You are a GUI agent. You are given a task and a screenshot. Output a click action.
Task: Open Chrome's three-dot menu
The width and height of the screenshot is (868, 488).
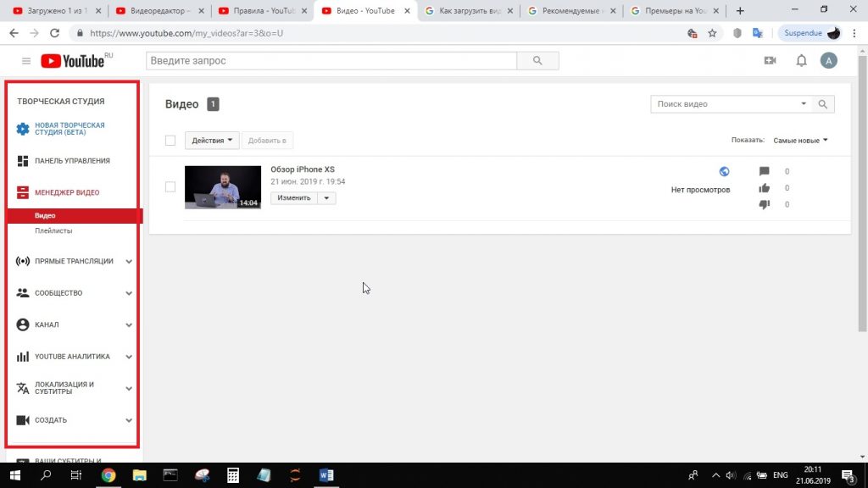click(854, 33)
